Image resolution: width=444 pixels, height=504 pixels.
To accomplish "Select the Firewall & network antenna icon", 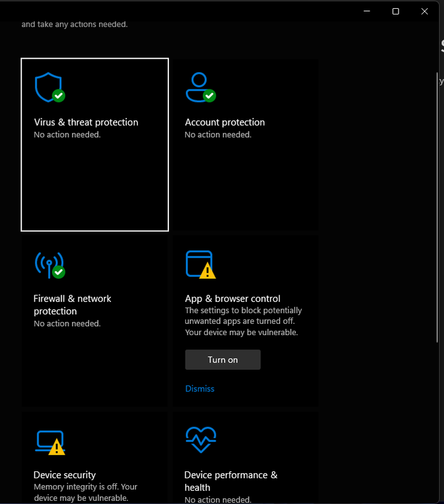I will click(x=50, y=265).
